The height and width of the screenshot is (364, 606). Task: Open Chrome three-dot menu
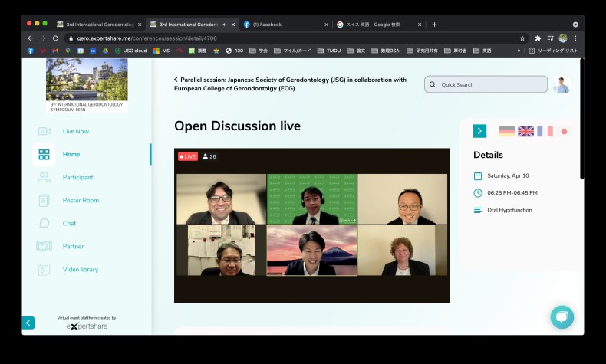point(575,38)
